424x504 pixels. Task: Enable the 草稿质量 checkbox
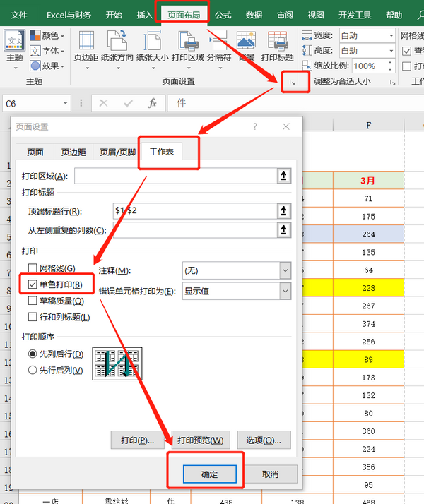click(33, 301)
